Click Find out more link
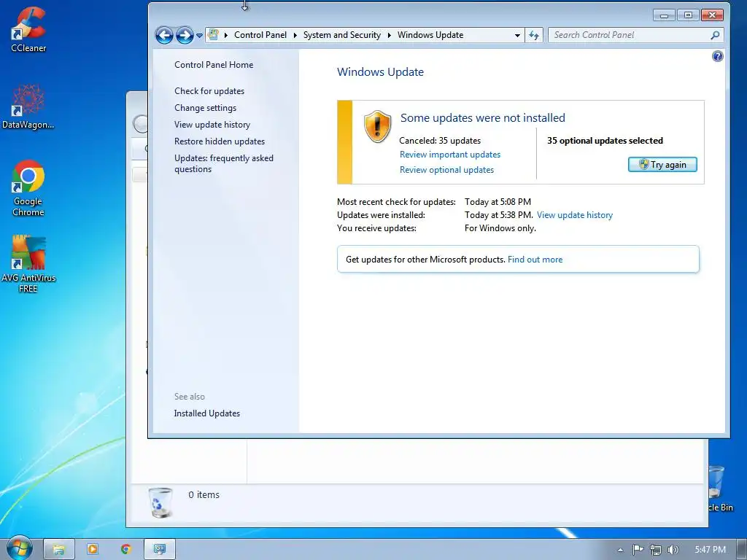Viewport: 747px width, 560px height. pos(535,260)
